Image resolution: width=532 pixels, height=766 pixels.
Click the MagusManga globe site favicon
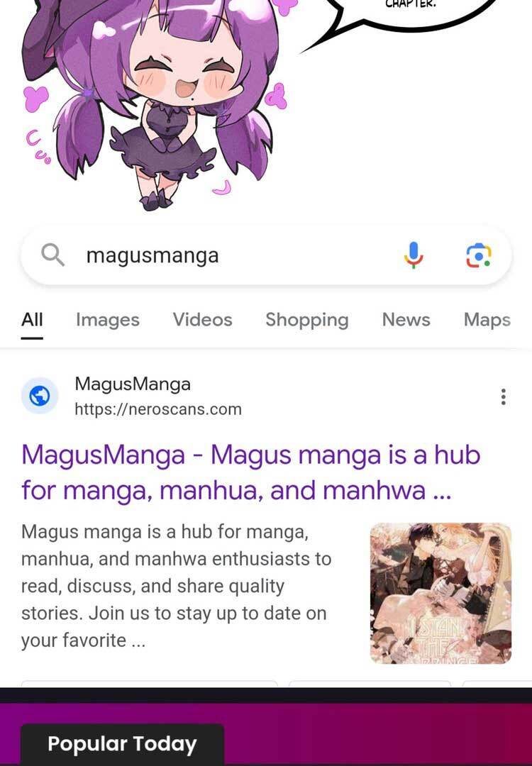pos(40,396)
